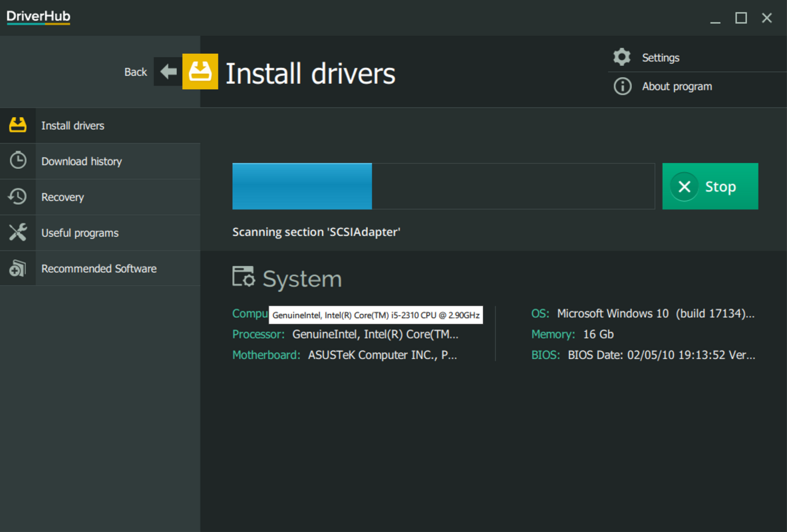Click the Recommended Software icon
Image resolution: width=787 pixels, height=532 pixels.
coord(17,268)
